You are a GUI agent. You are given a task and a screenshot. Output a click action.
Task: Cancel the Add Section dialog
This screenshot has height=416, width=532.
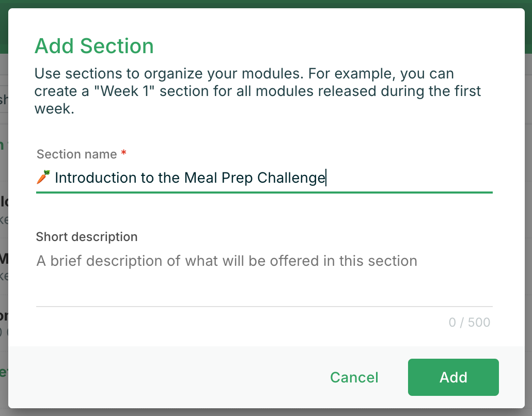pos(354,377)
